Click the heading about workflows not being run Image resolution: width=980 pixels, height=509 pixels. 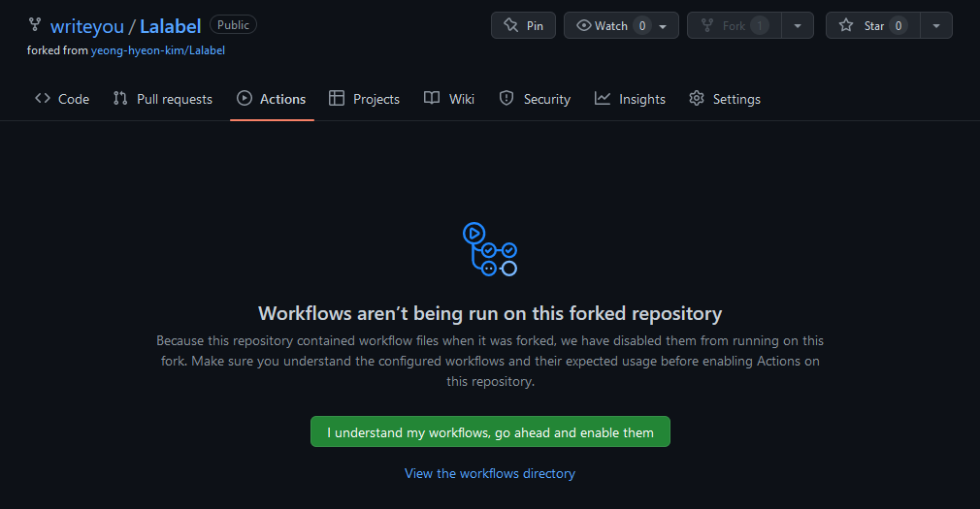click(490, 313)
